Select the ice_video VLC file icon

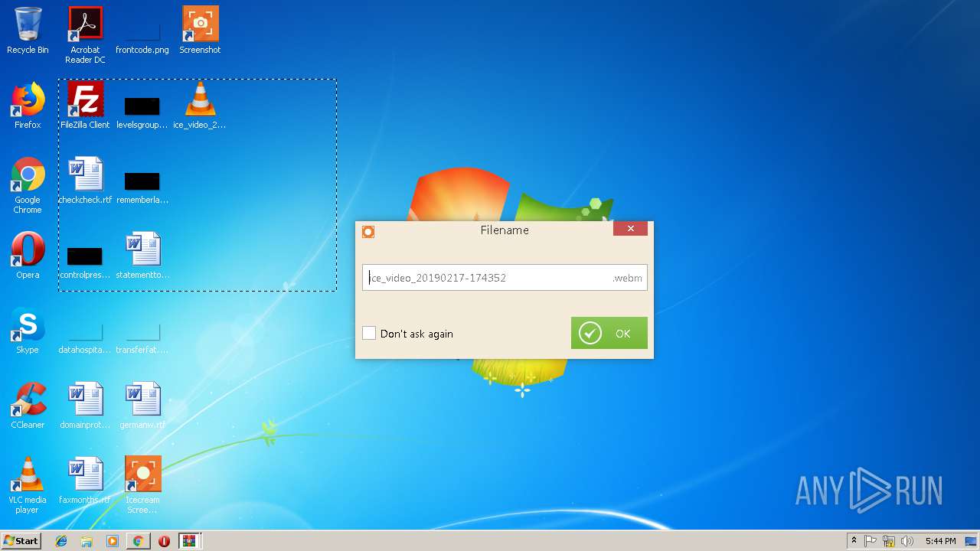tap(200, 106)
